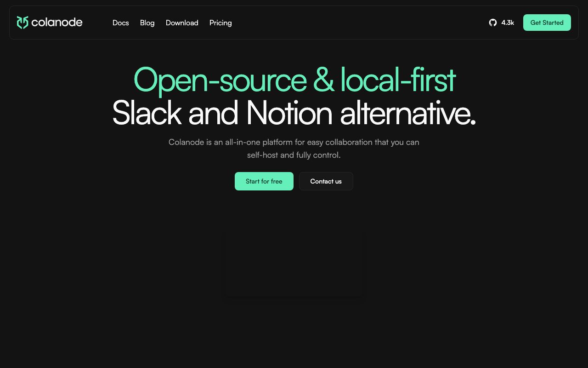Click the 4.3k GitHub stars count
Viewport: 588px width, 368px height.
[x=508, y=23]
